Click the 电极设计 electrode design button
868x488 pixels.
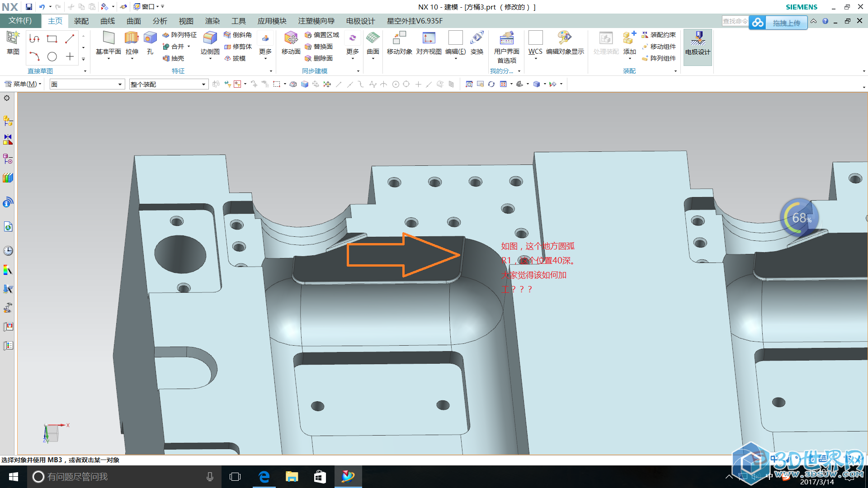coord(698,47)
